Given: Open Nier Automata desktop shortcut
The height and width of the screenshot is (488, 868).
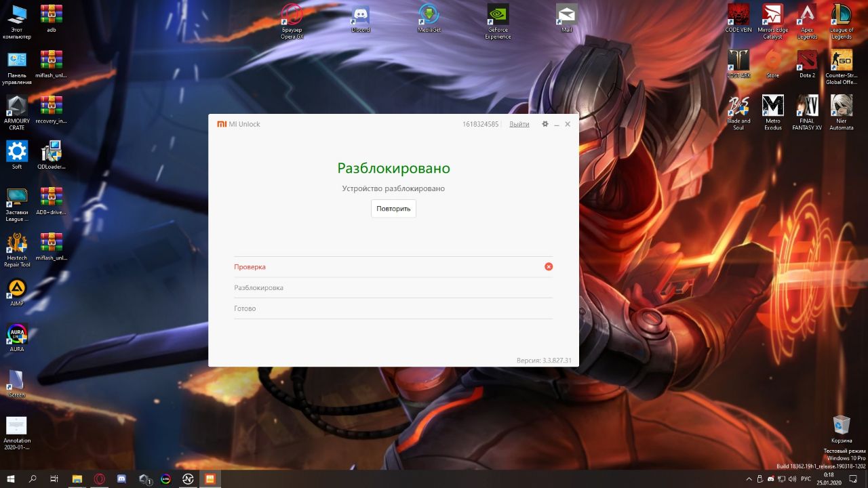Looking at the screenshot, I should tap(842, 113).
